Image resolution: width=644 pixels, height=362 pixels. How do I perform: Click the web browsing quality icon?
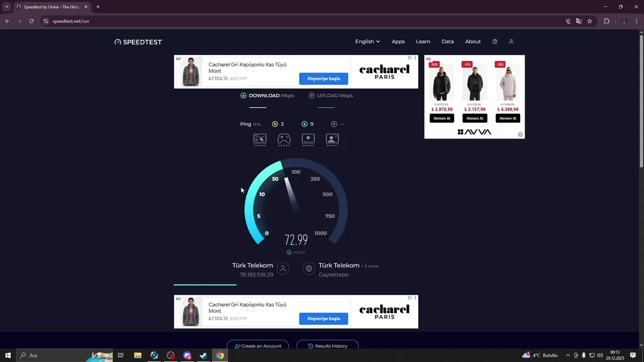pyautogui.click(x=260, y=139)
